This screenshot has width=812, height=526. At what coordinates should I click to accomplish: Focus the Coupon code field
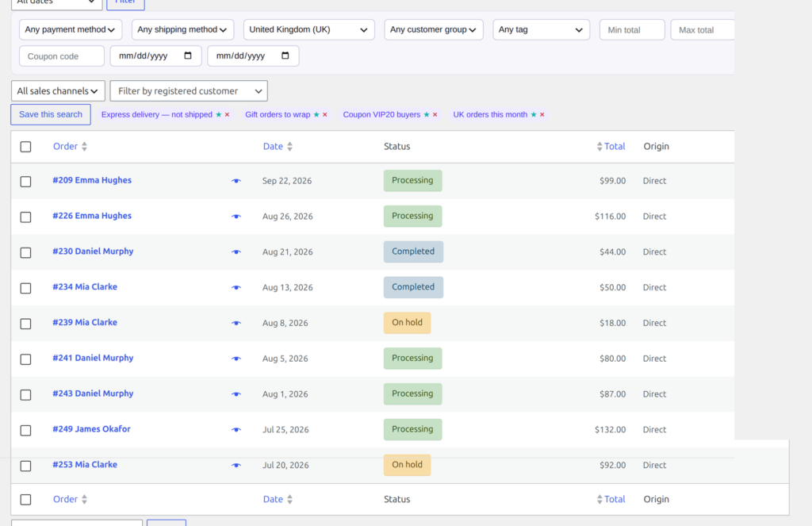click(62, 56)
